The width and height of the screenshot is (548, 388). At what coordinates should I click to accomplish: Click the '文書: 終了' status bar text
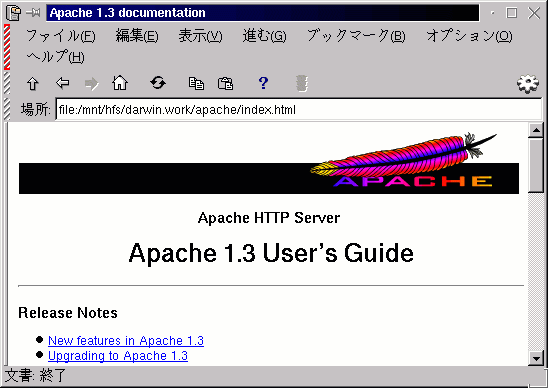[36, 376]
